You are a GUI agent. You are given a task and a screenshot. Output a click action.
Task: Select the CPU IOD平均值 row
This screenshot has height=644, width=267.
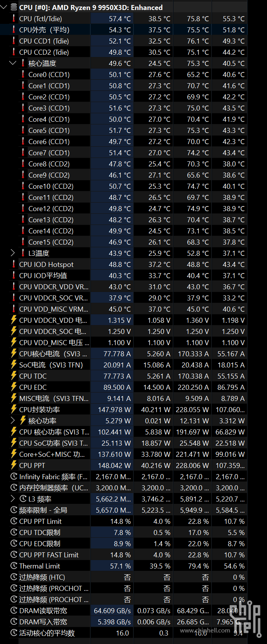coord(123,275)
